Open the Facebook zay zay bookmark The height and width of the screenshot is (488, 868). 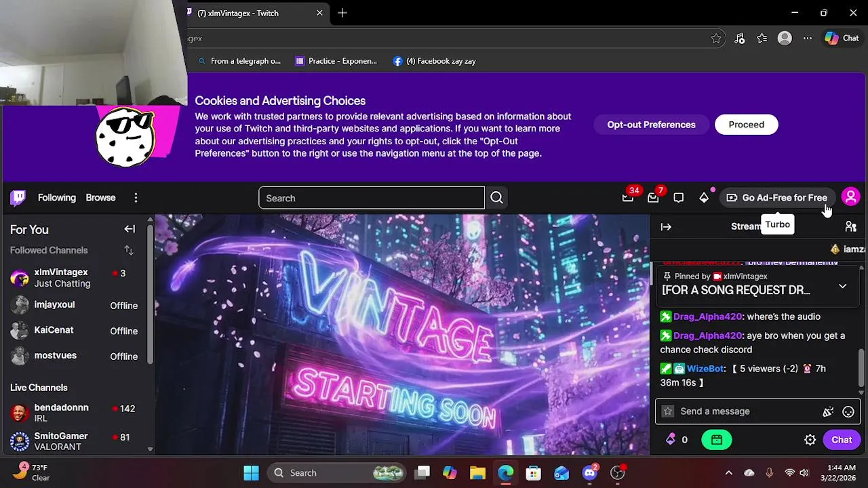(435, 61)
